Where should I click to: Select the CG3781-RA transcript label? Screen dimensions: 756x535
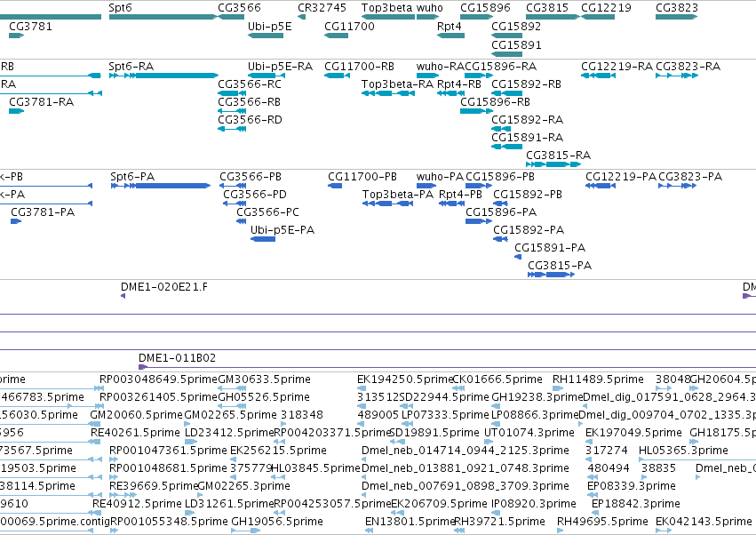coord(42,102)
